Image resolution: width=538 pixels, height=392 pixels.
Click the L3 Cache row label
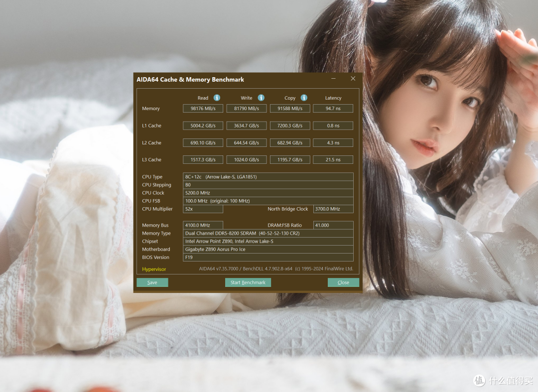click(151, 159)
